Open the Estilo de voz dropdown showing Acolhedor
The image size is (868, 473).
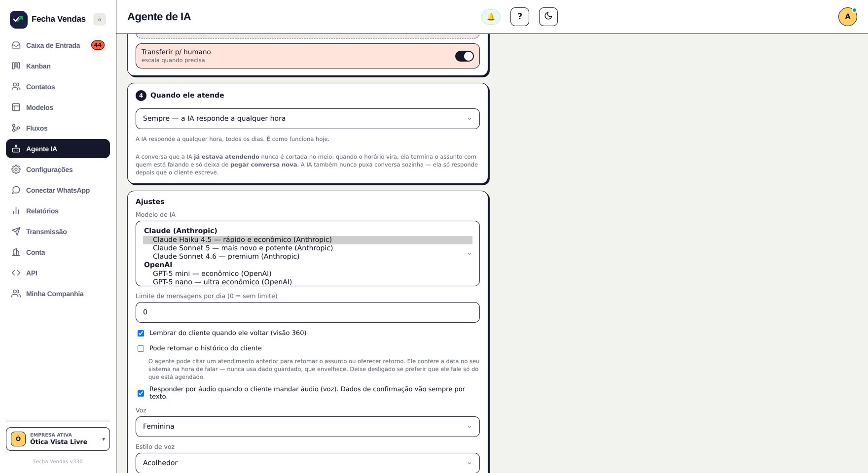[x=308, y=463]
